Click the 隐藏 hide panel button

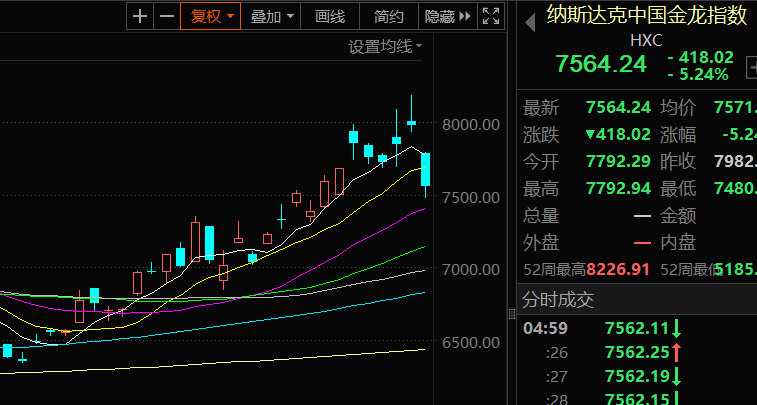click(x=448, y=16)
